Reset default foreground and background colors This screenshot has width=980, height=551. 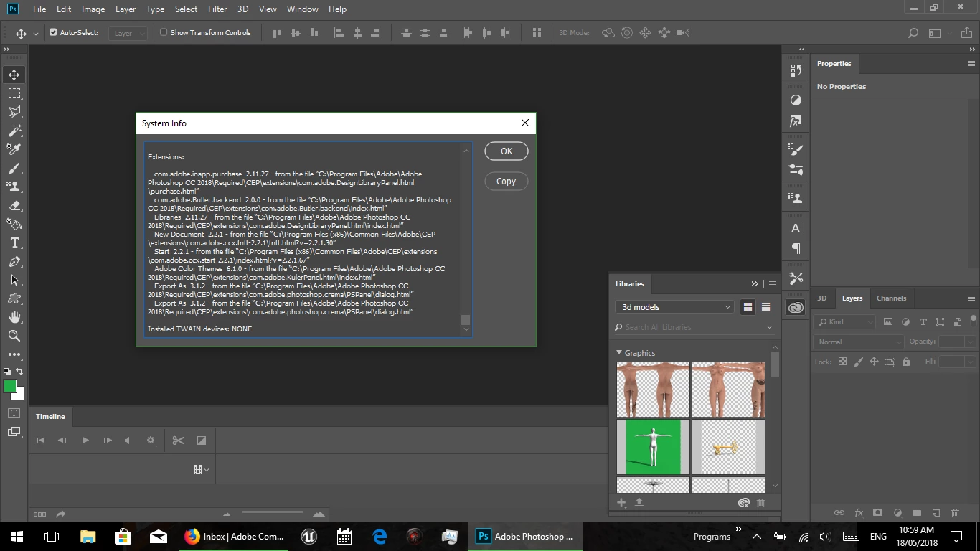(x=7, y=372)
